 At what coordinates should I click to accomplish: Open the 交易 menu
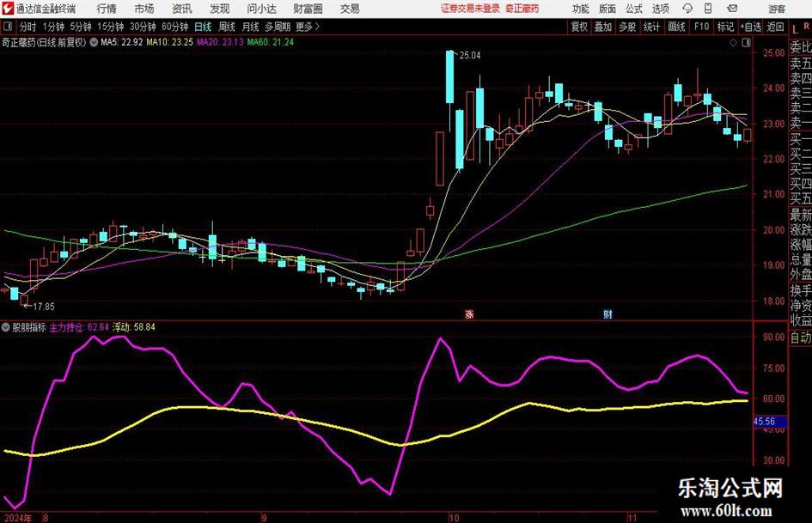[350, 9]
